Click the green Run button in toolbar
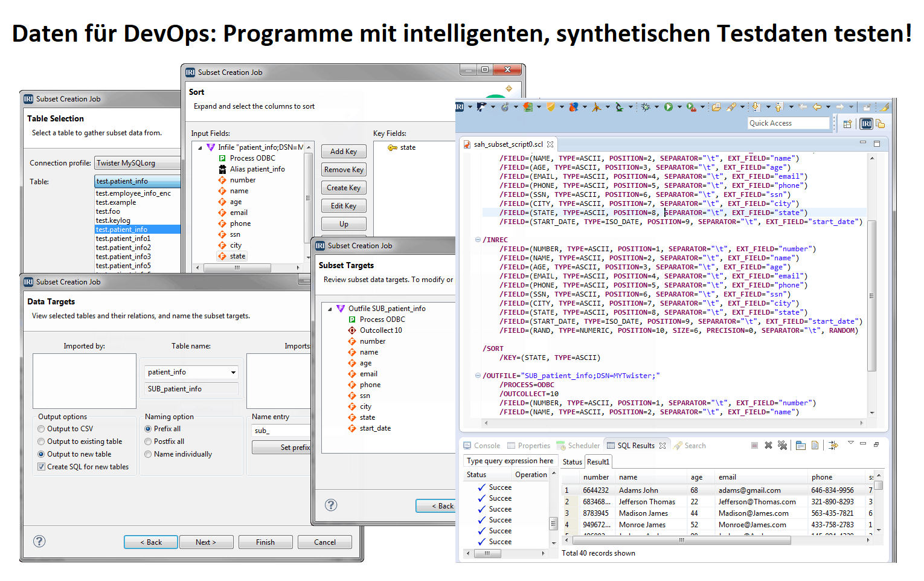Screen dimensions: 924x581 pos(668,107)
